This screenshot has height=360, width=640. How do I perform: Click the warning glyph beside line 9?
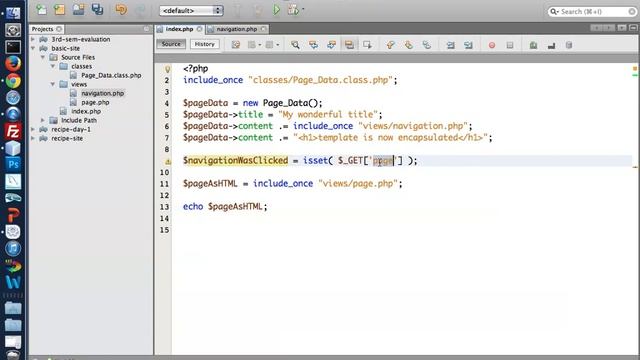point(167,162)
